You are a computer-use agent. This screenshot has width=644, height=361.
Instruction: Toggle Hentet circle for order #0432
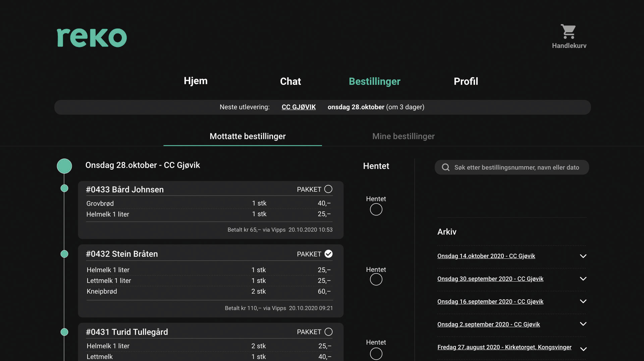376,279
